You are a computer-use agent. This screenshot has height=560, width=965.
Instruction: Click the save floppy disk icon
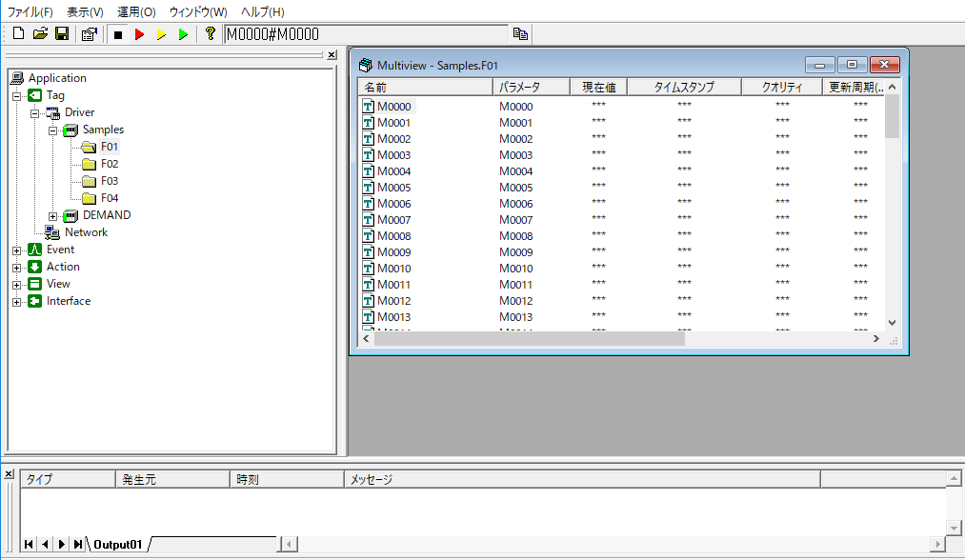click(62, 34)
